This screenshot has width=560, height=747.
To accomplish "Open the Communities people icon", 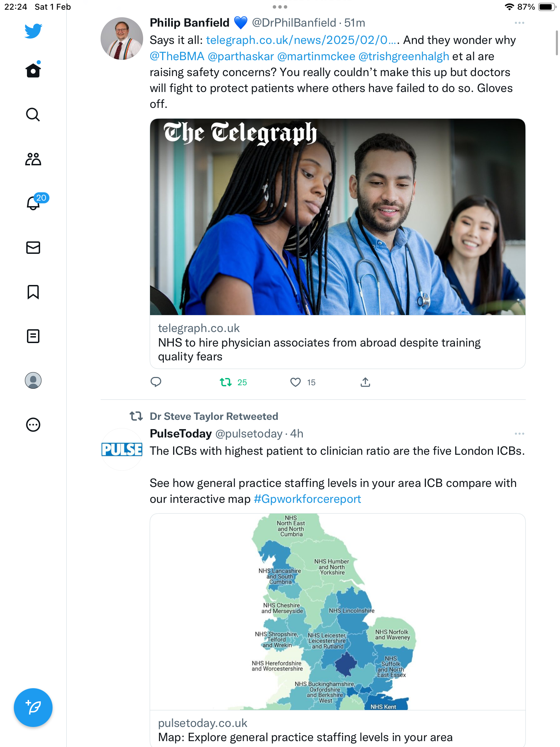I will click(33, 159).
